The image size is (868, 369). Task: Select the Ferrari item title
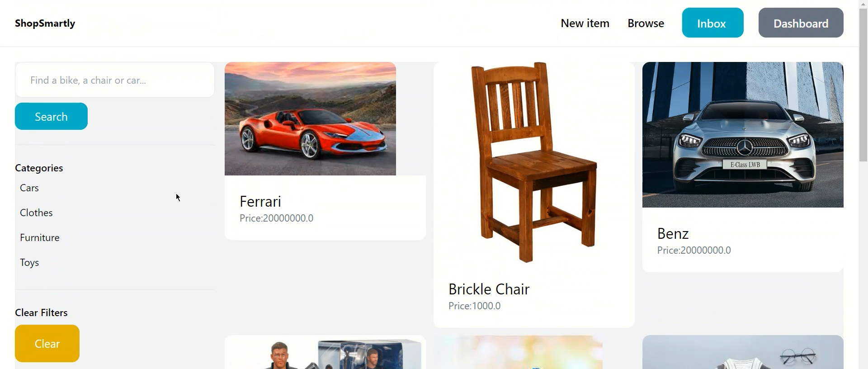pos(260,201)
